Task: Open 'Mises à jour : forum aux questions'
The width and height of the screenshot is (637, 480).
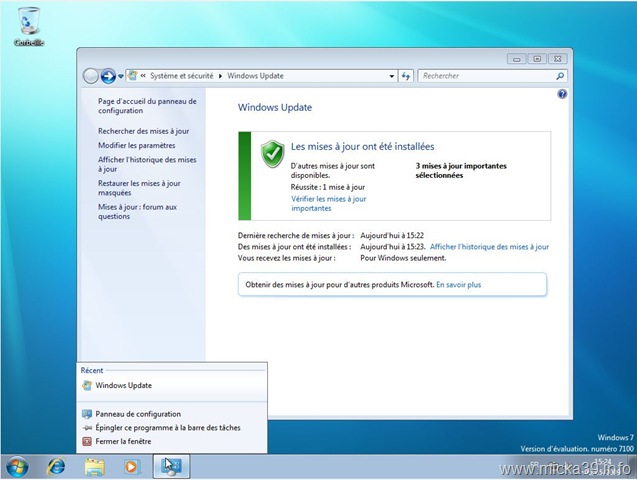Action: point(137,212)
